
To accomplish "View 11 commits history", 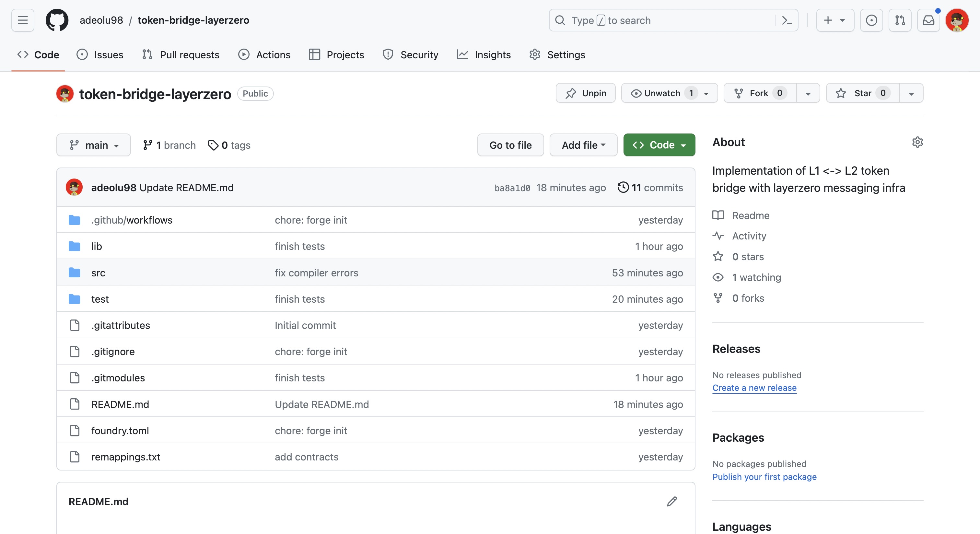I will (650, 188).
